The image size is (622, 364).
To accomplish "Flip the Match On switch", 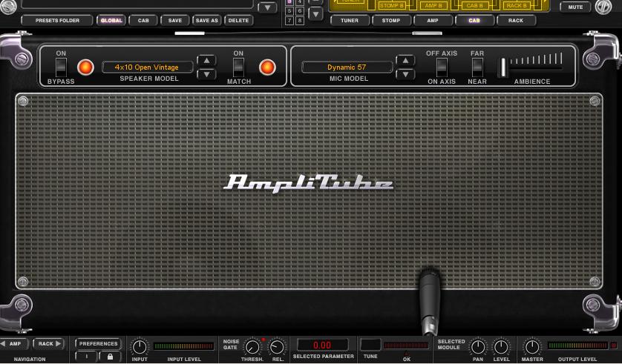I will pyautogui.click(x=238, y=67).
